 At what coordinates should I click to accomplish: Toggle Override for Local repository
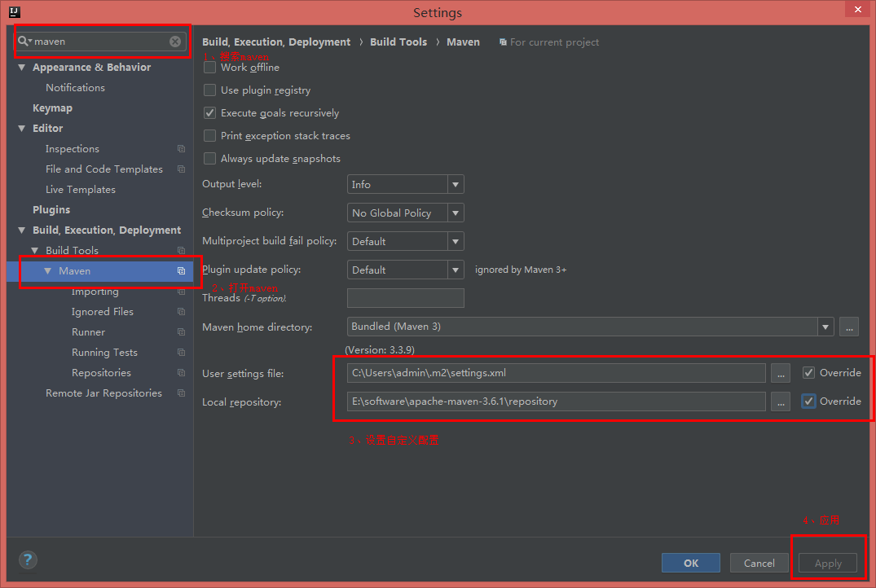(x=808, y=401)
